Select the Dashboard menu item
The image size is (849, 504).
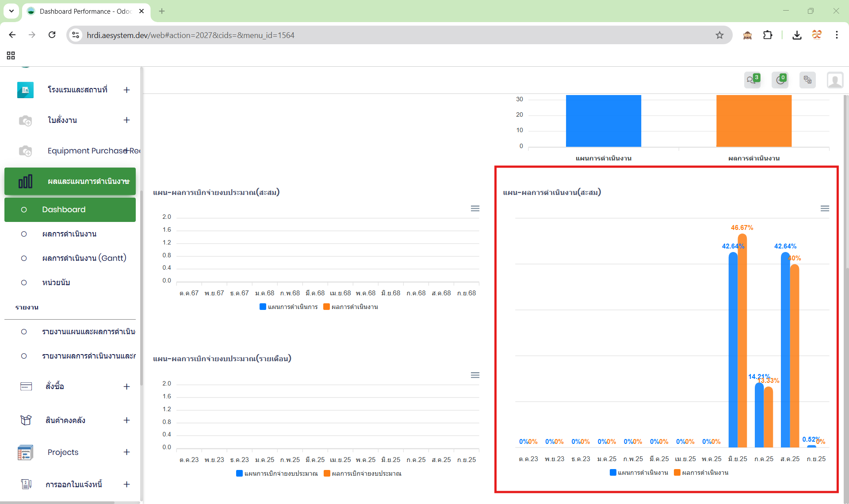click(64, 210)
